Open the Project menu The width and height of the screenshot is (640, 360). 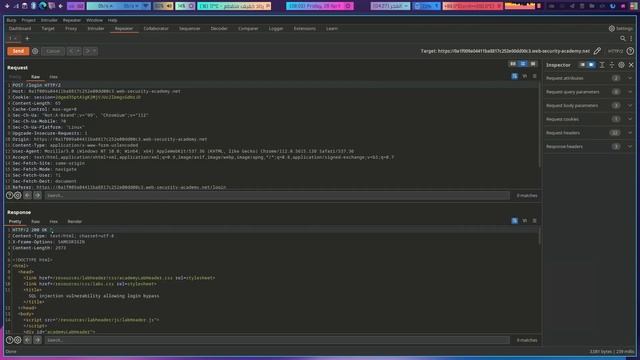28,20
